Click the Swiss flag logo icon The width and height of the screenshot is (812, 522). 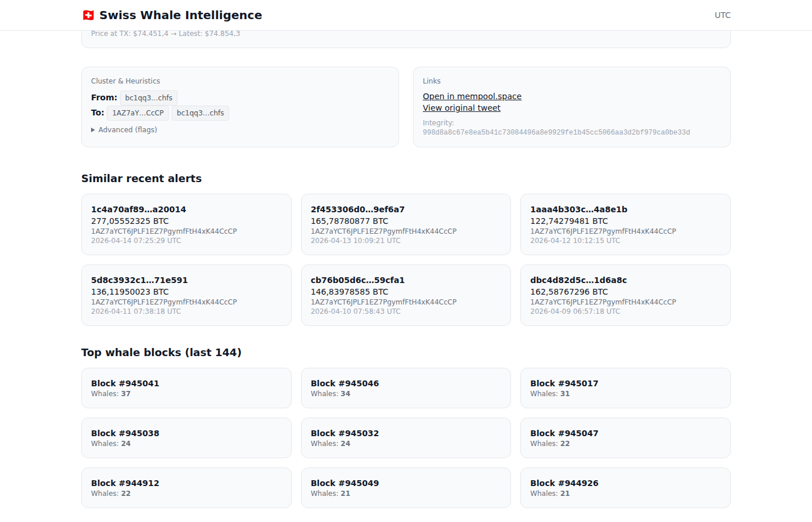88,15
